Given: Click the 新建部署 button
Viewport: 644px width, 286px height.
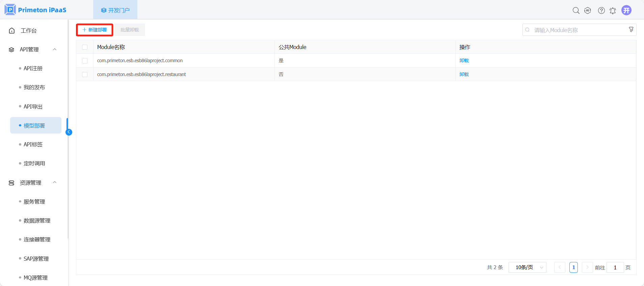Looking at the screenshot, I should click(95, 30).
